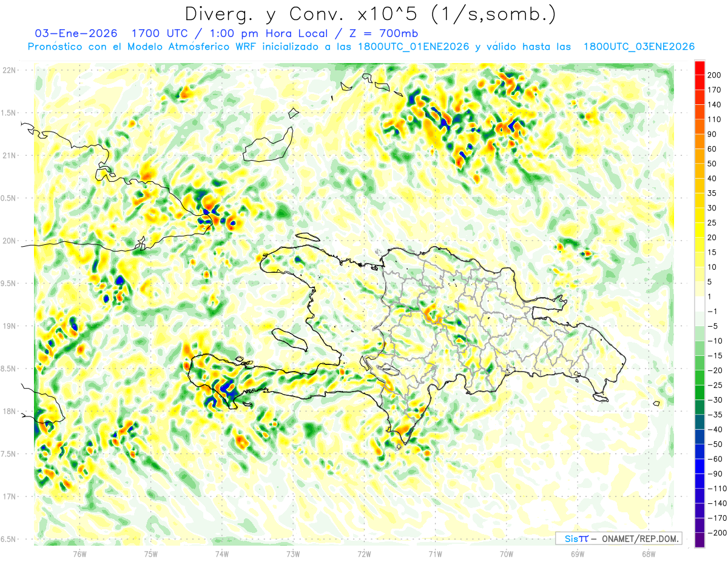The height and width of the screenshot is (562, 728).
Task: Click the pressure level 'Z = 700mb' text
Action: (x=383, y=33)
